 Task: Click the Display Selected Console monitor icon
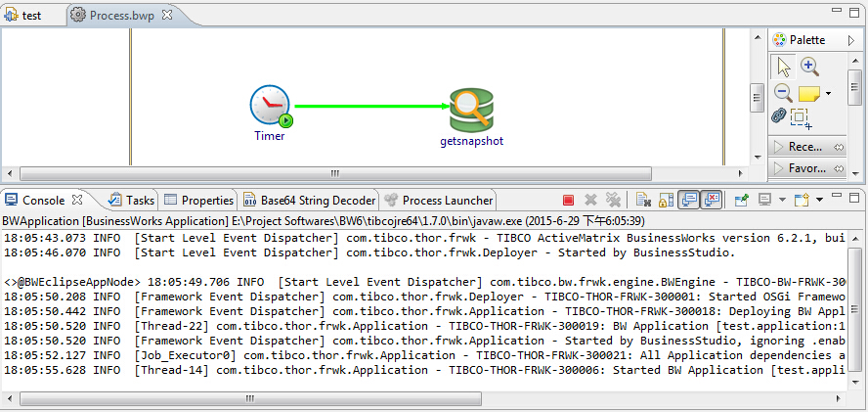click(766, 200)
